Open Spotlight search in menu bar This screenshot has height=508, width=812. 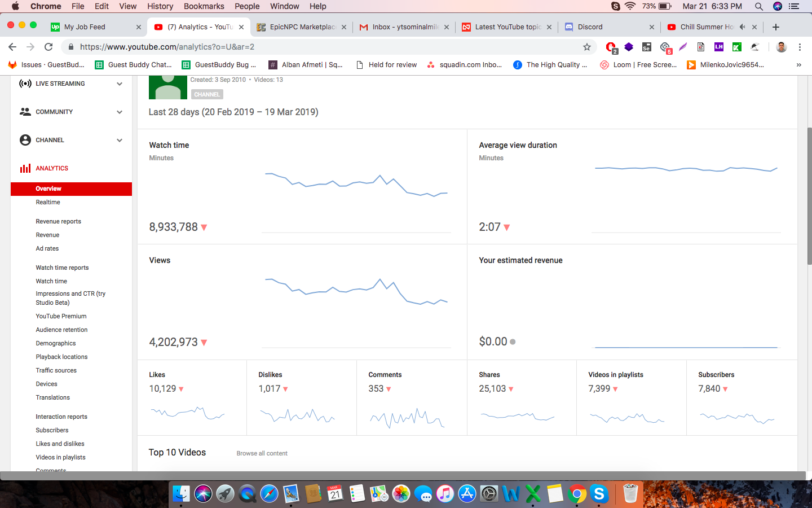[759, 6]
